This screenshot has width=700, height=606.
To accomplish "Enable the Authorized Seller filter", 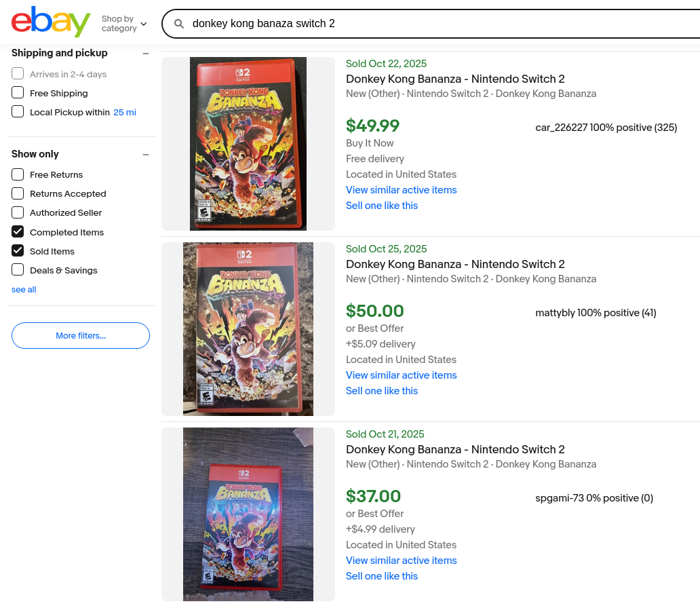I will (x=18, y=212).
